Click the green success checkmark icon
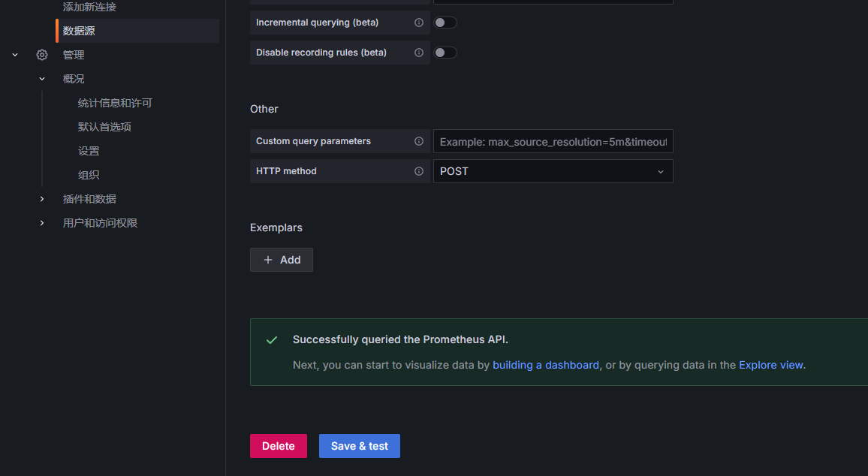The height and width of the screenshot is (476, 868). (x=272, y=340)
